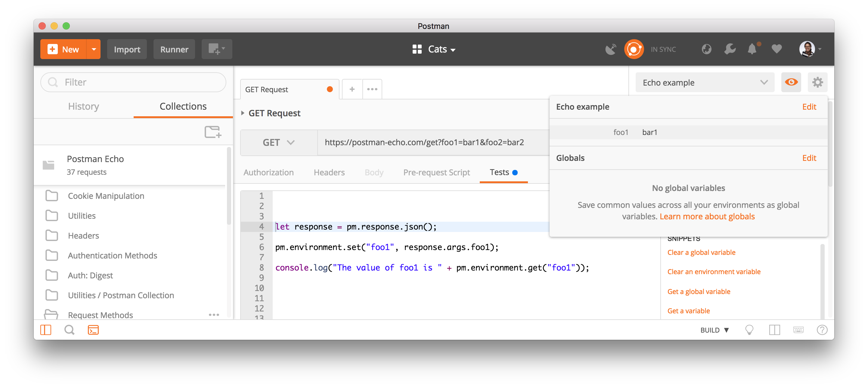Open Bootcamp lightbulb icon
Viewport: 868px width, 388px height.
[749, 330]
